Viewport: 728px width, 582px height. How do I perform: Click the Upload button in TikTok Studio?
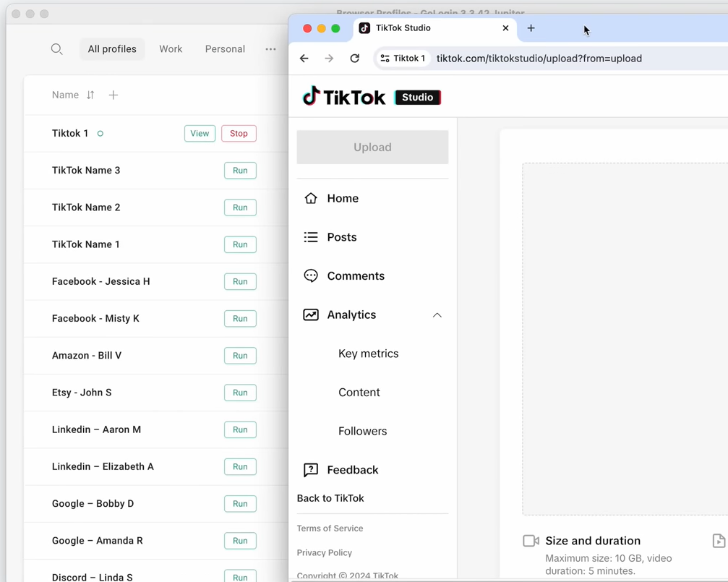[372, 147]
